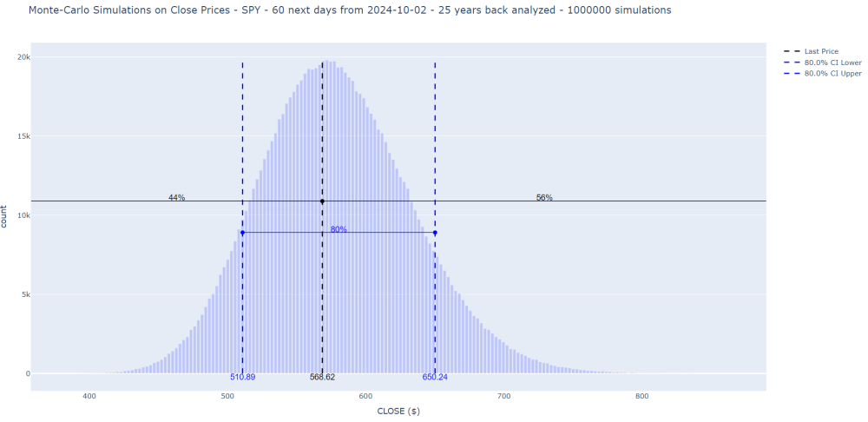Click the black last price marker dot
868x422 pixels.
[322, 201]
